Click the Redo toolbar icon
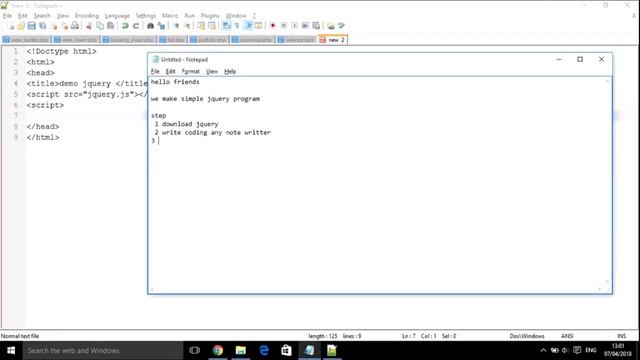Screen dimensions: 640x360 click(x=136, y=26)
